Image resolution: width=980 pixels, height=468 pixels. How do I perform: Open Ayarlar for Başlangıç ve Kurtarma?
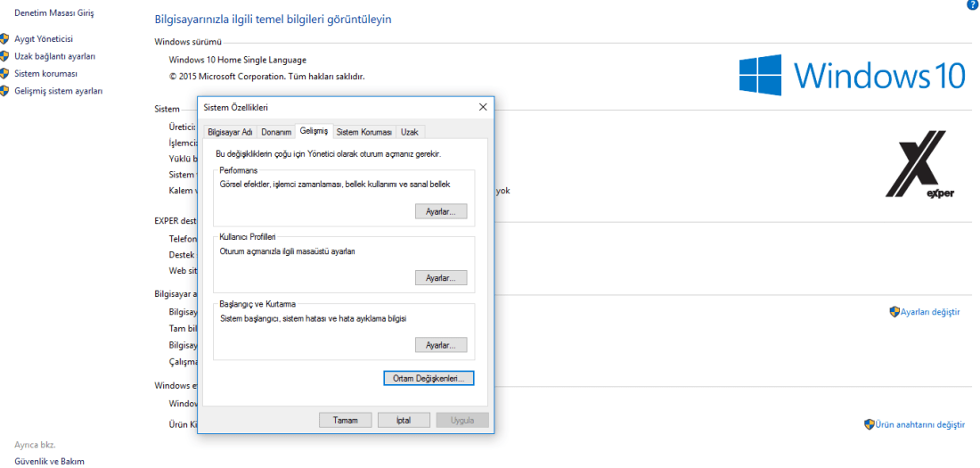(440, 345)
